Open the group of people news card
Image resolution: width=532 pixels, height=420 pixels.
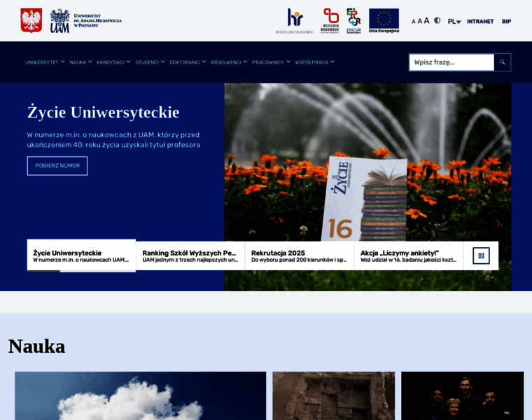coord(463,395)
